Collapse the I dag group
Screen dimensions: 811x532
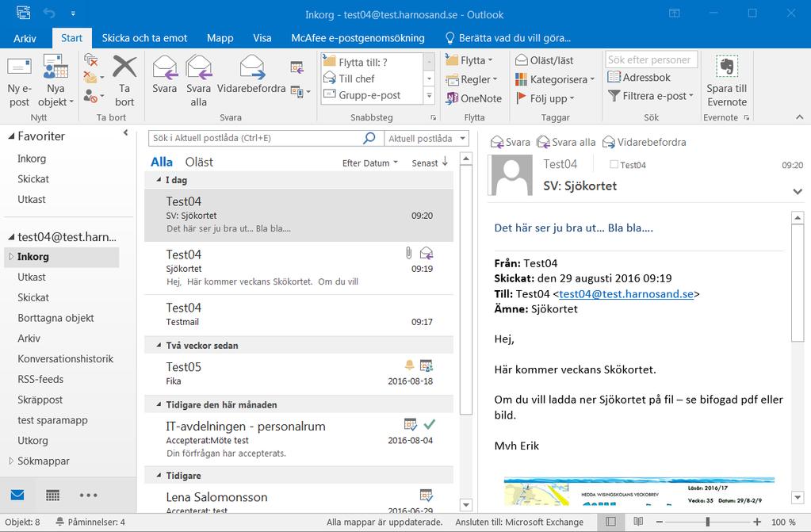159,179
